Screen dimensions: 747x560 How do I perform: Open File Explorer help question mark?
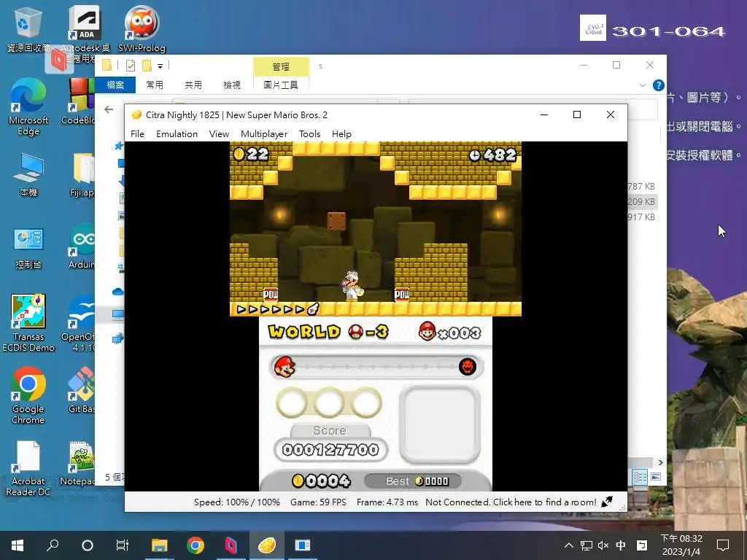[x=659, y=85]
